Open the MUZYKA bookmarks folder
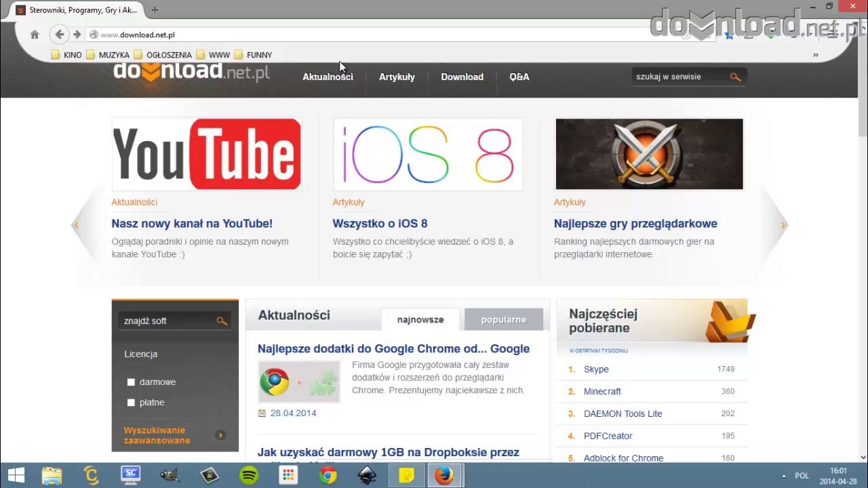Screen dimensions: 868x488 coord(108,55)
